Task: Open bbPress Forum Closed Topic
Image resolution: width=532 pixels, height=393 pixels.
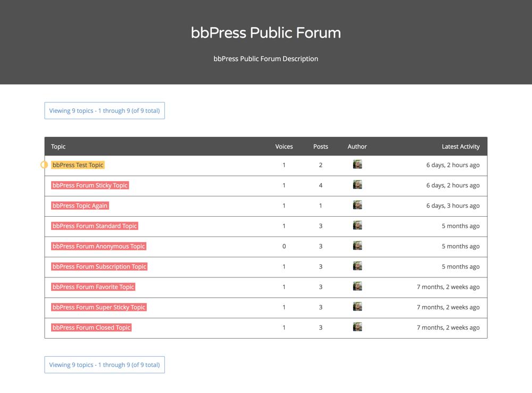Action: pos(92,328)
